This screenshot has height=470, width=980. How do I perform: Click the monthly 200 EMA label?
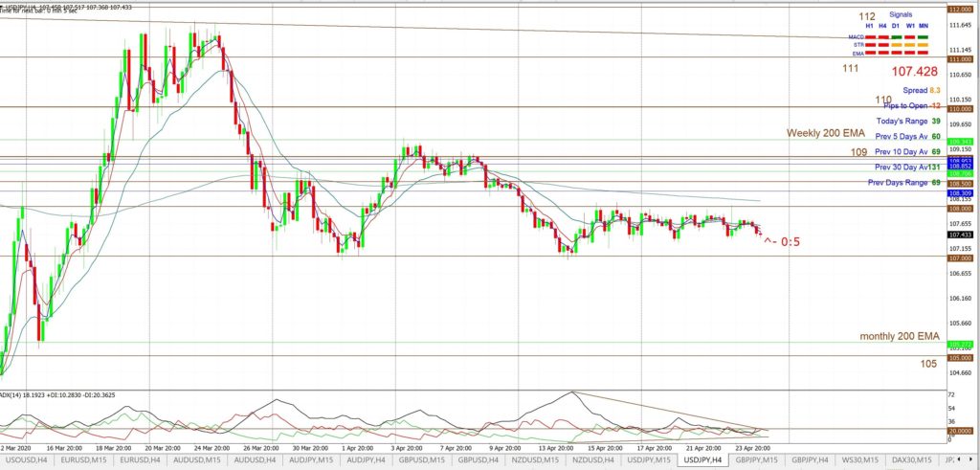click(900, 336)
